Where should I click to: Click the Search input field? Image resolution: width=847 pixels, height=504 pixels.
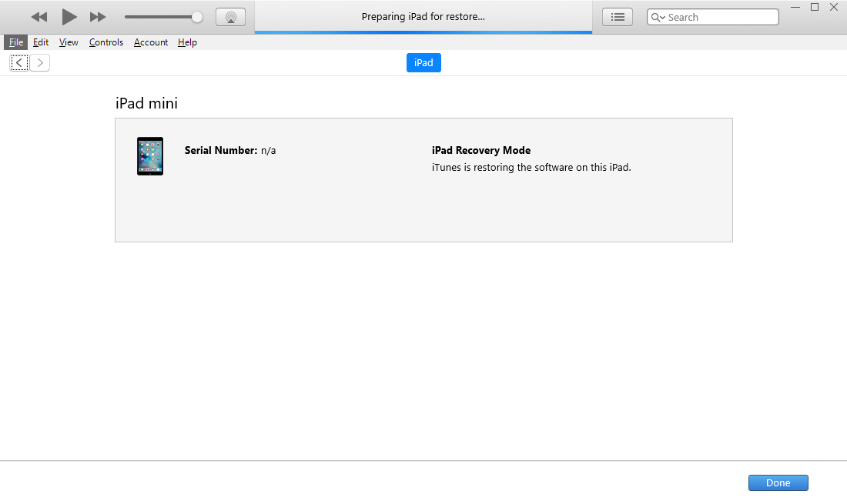coord(713,17)
